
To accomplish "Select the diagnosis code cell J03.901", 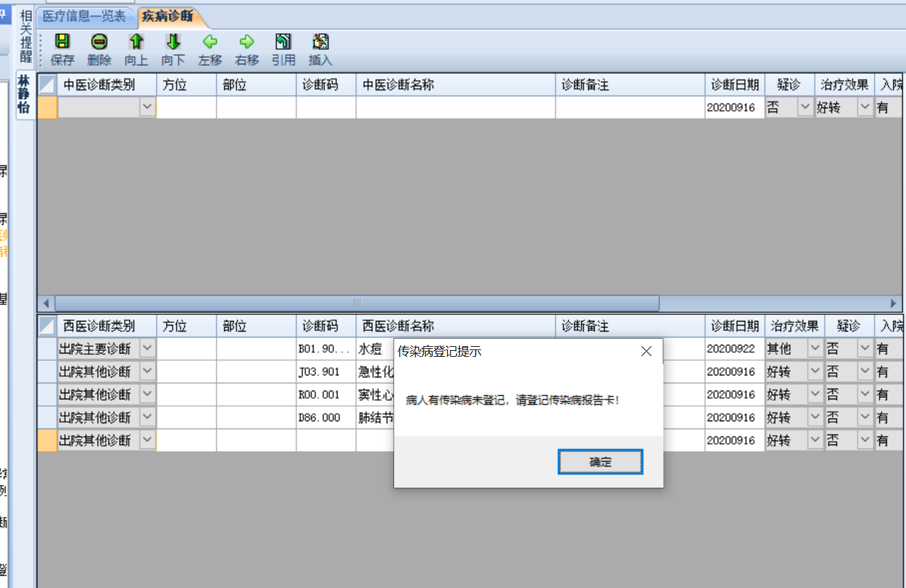I will tap(326, 371).
